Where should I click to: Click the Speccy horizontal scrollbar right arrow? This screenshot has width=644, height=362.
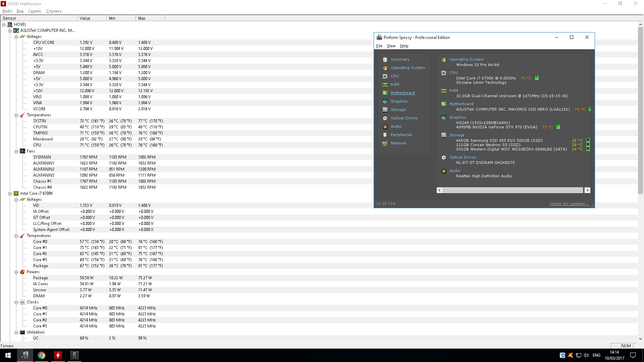point(587,190)
